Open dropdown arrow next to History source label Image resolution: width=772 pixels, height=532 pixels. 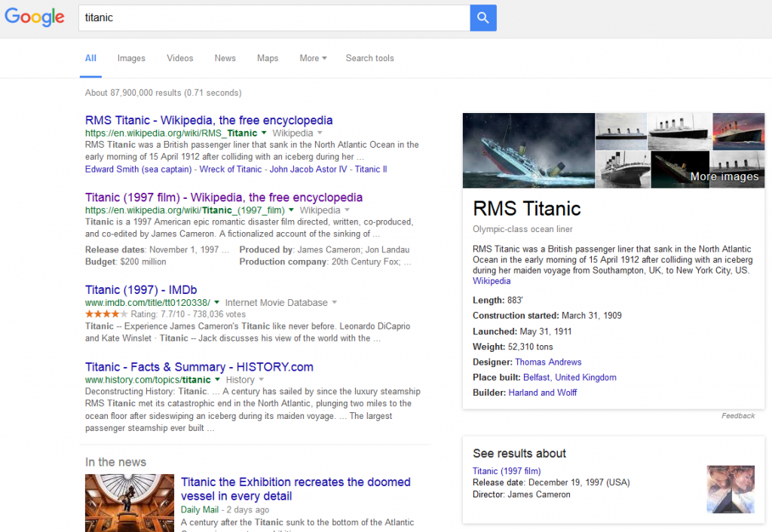point(262,381)
